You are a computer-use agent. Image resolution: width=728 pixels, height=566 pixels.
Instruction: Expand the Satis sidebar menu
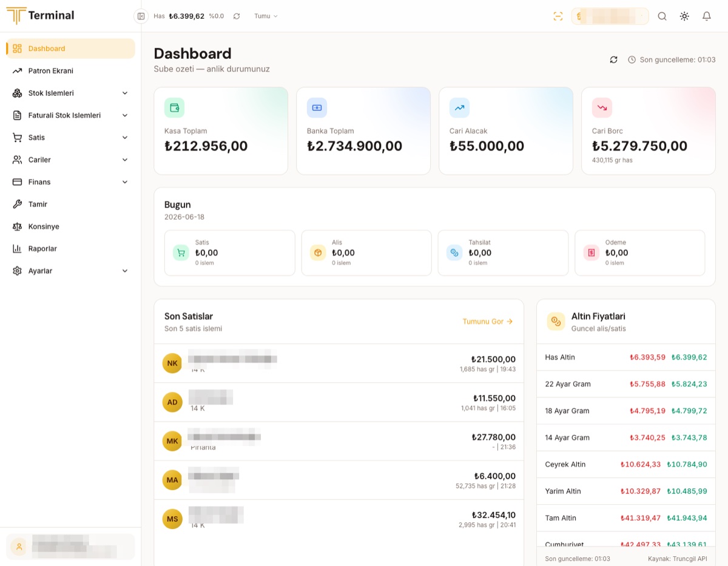pos(70,138)
